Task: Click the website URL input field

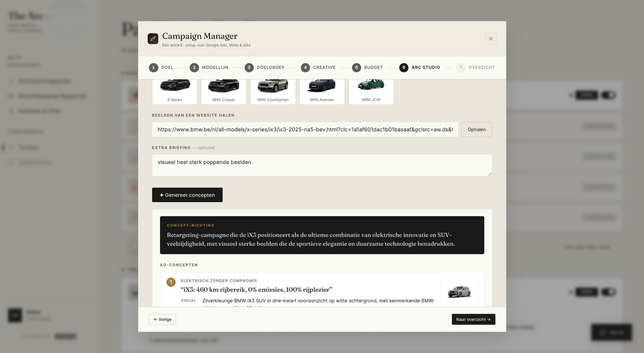Action: pos(305,129)
